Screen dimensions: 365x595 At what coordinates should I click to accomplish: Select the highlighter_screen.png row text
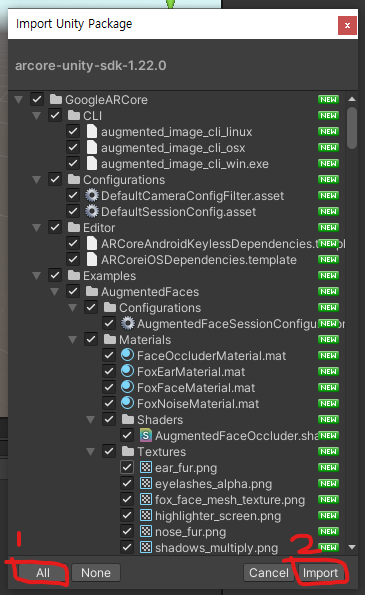218,516
